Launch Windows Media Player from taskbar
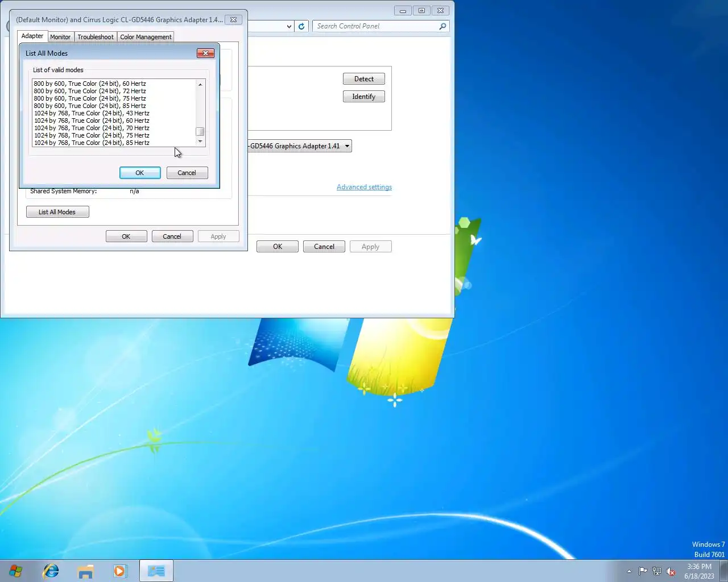Image resolution: width=728 pixels, height=582 pixels. tap(120, 571)
